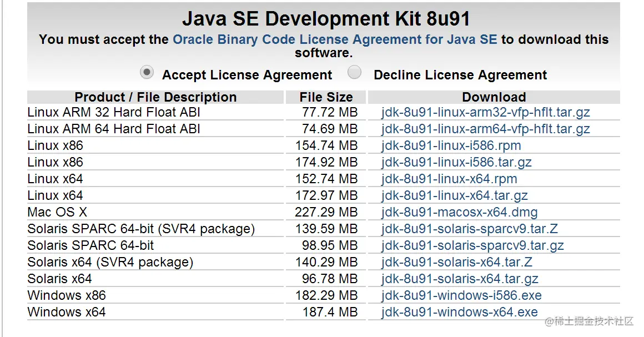The width and height of the screenshot is (644, 337).
Task: Click Solaris x64 (SVR4 package) text
Action: (x=110, y=262)
